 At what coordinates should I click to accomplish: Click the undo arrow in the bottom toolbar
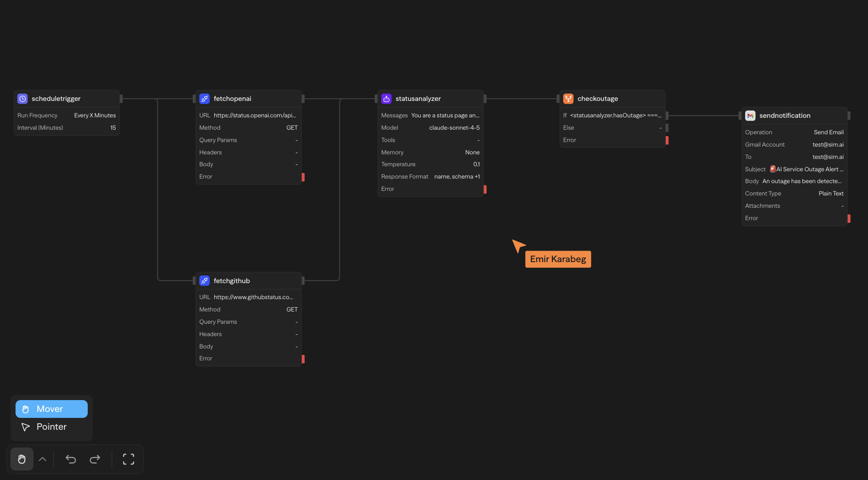pyautogui.click(x=71, y=459)
